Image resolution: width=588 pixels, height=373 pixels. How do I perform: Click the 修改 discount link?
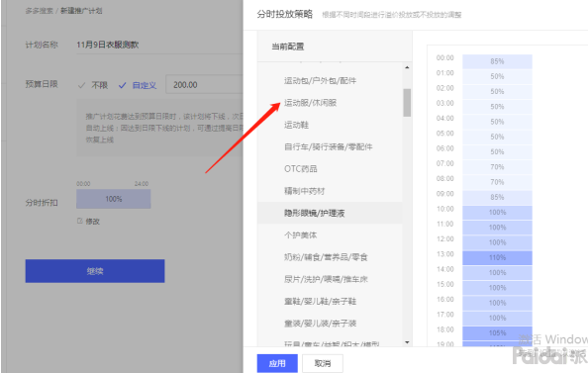(92, 222)
